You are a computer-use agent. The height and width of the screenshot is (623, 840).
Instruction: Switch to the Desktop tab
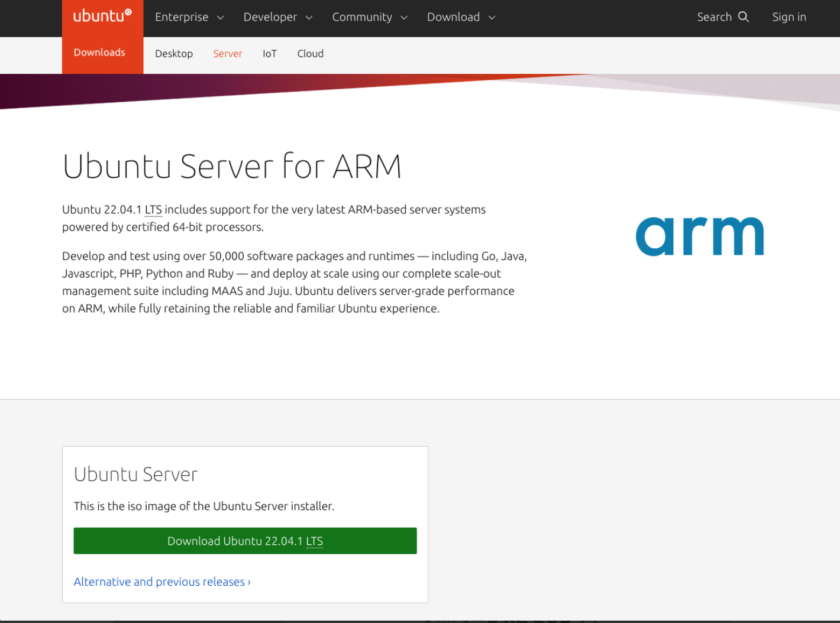(174, 54)
